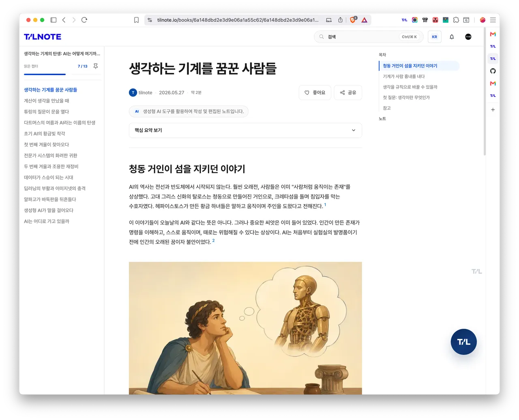Open the top Gmail side panel icon
519x420 pixels.
click(493, 34)
